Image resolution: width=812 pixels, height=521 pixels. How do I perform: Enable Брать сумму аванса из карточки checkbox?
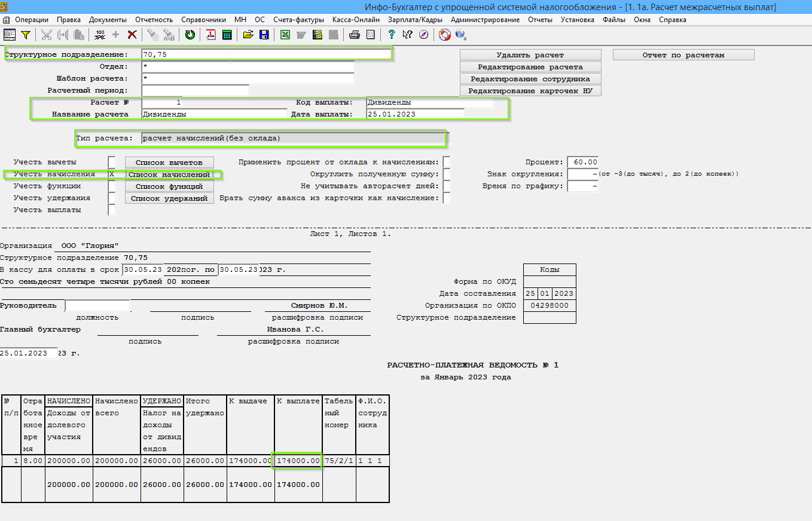447,198
